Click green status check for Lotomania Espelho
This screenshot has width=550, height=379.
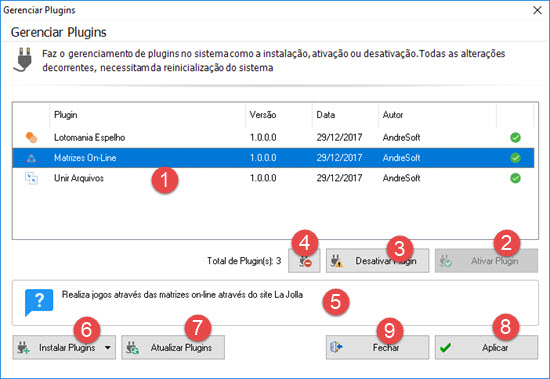point(515,137)
